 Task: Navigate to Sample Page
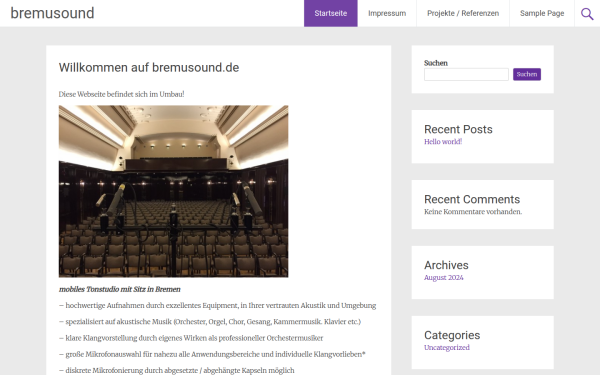coord(542,13)
